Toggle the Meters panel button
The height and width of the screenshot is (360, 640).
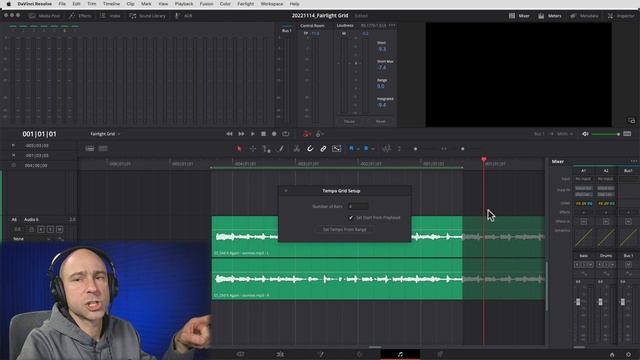point(549,16)
